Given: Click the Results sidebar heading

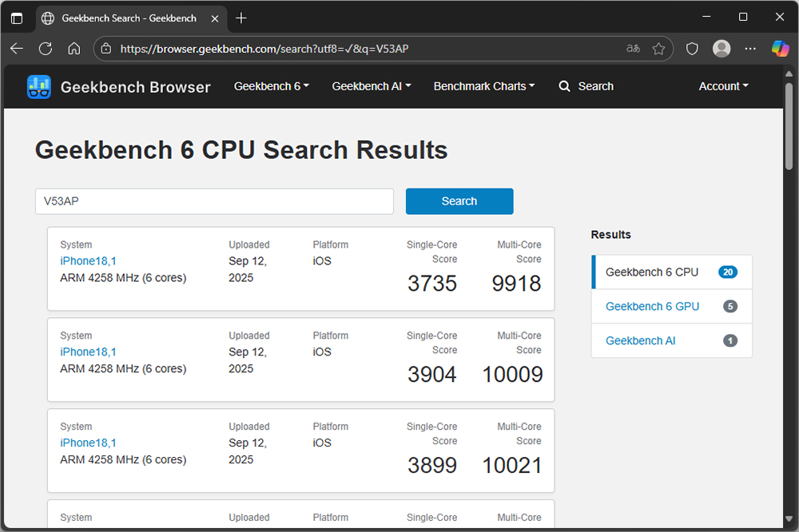Looking at the screenshot, I should pyautogui.click(x=611, y=234).
